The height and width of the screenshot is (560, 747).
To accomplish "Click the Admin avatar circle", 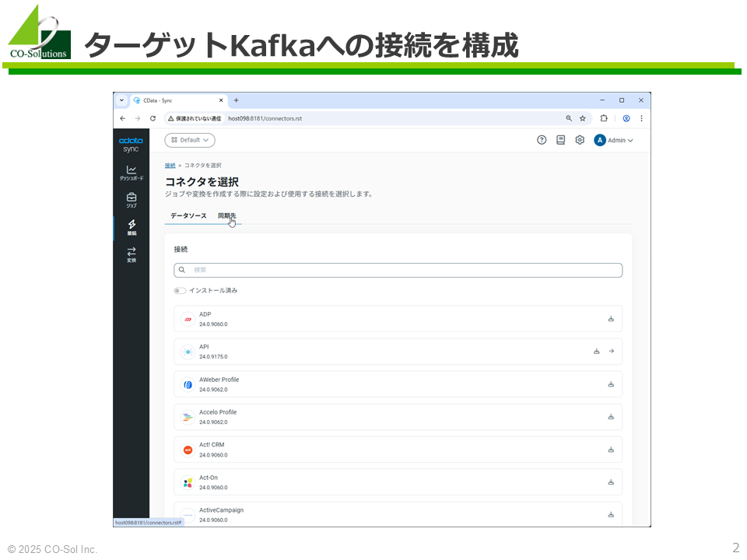I will 600,140.
